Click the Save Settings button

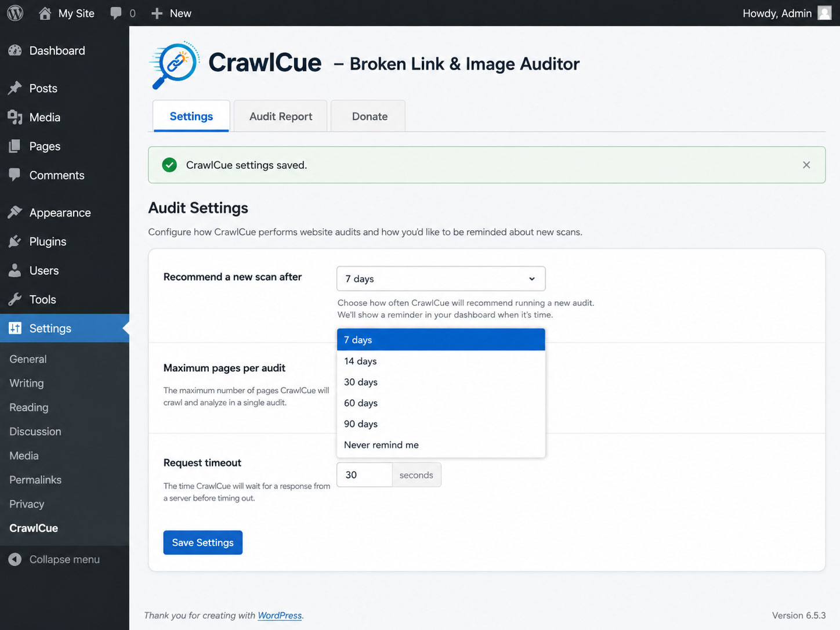(x=203, y=542)
